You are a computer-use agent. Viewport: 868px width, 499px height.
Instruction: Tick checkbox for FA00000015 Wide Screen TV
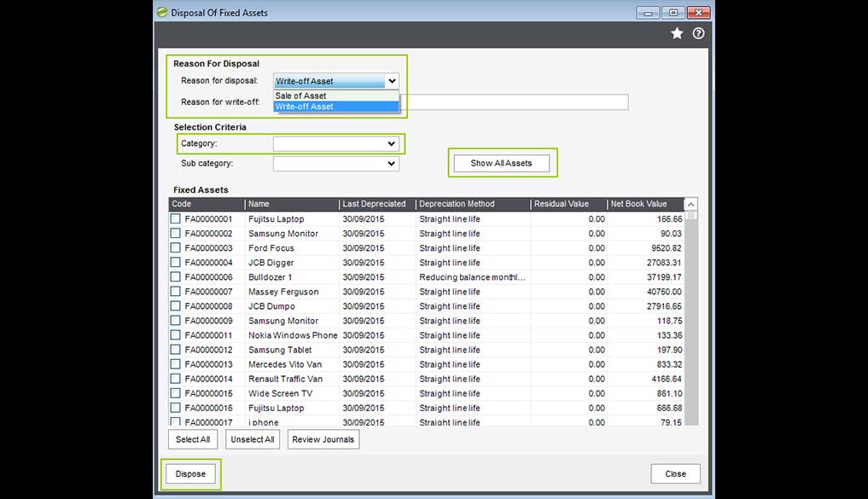click(x=176, y=392)
